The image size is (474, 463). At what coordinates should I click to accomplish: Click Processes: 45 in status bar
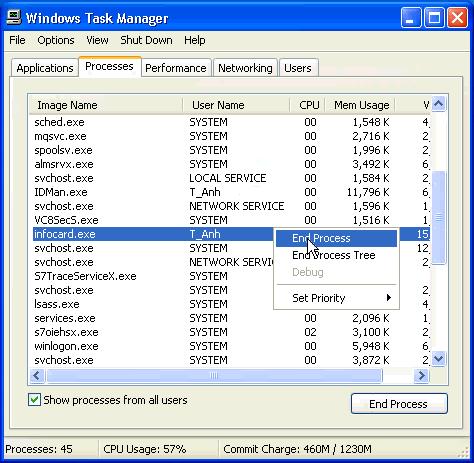39,449
